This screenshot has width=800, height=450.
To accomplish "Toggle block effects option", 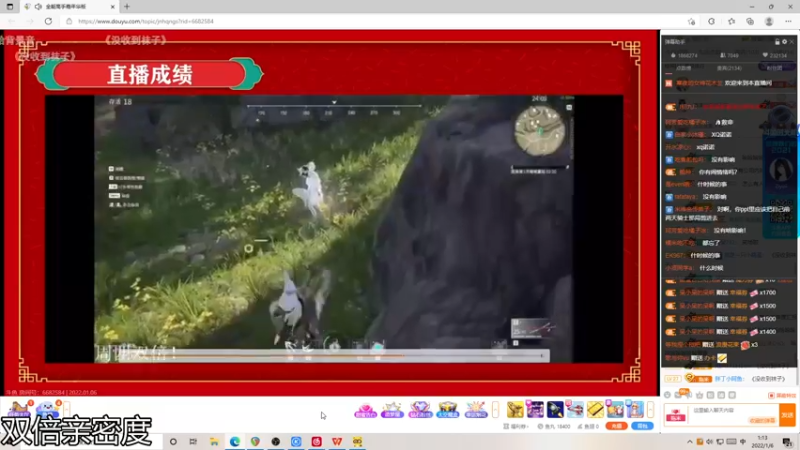I will click(x=782, y=395).
